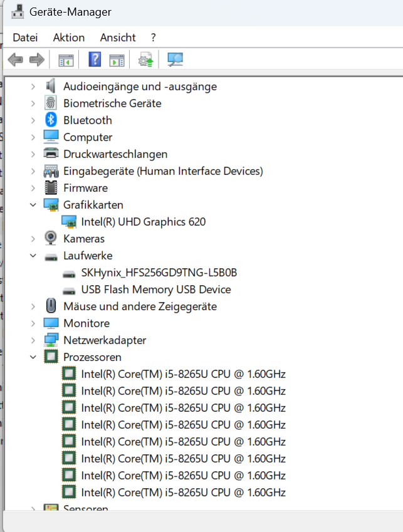Click icon of Intel UHD Graphics 620
Screen dimensions: 403x532
69,222
